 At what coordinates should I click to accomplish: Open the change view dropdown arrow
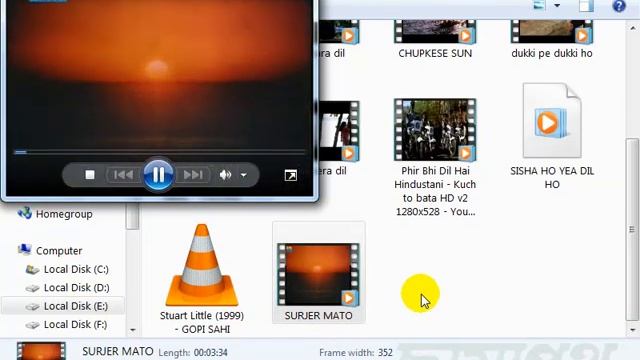pyautogui.click(x=557, y=6)
